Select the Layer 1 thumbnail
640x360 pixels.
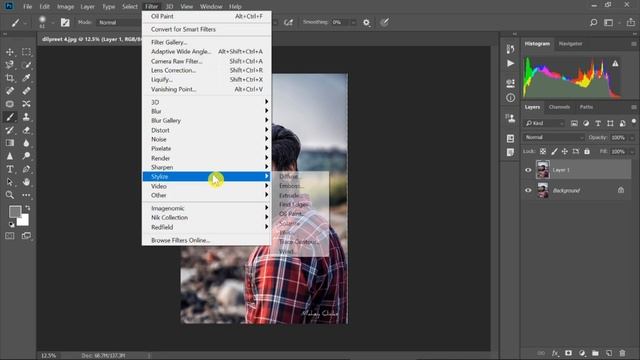point(542,170)
